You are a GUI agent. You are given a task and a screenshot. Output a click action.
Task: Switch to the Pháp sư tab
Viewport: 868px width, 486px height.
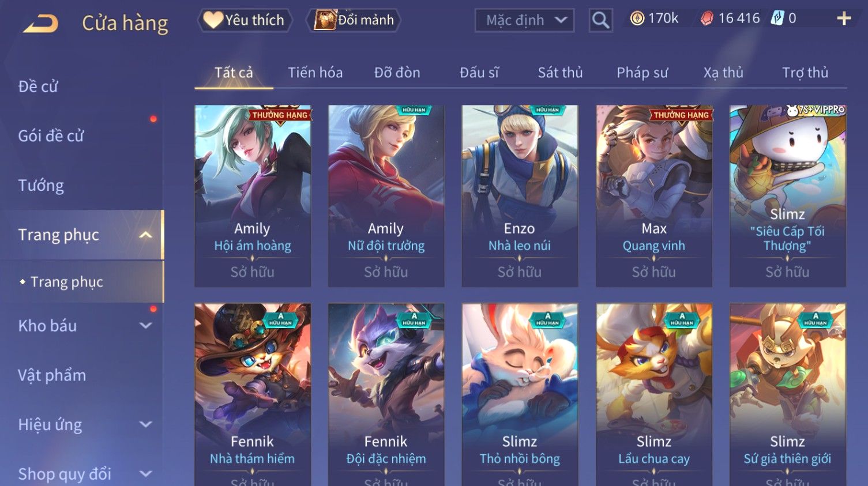point(642,73)
